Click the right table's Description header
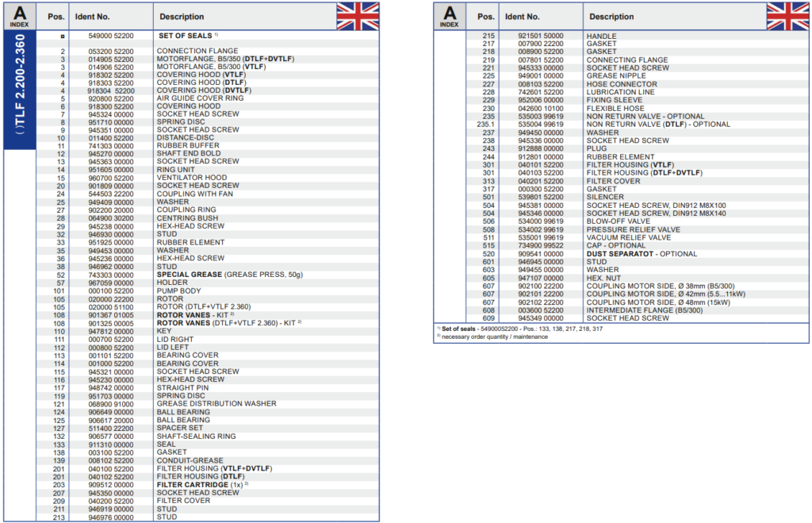This screenshot has width=812, height=523. (x=611, y=17)
